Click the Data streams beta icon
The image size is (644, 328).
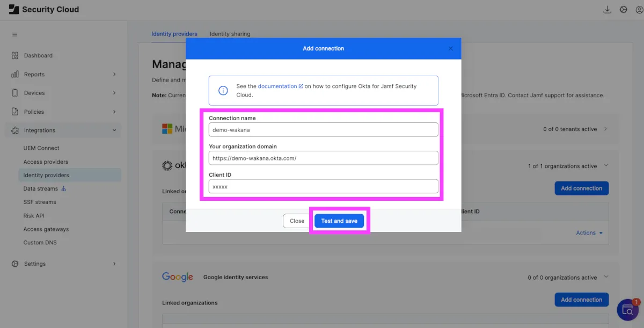pos(64,188)
